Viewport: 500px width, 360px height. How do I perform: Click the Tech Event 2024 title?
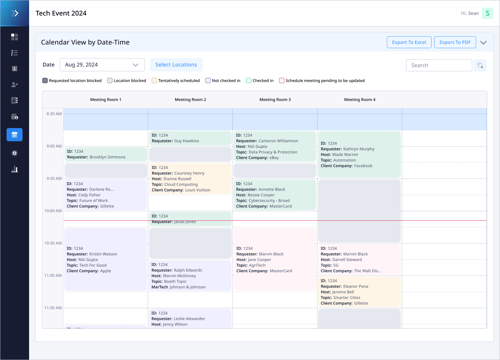[x=61, y=13]
